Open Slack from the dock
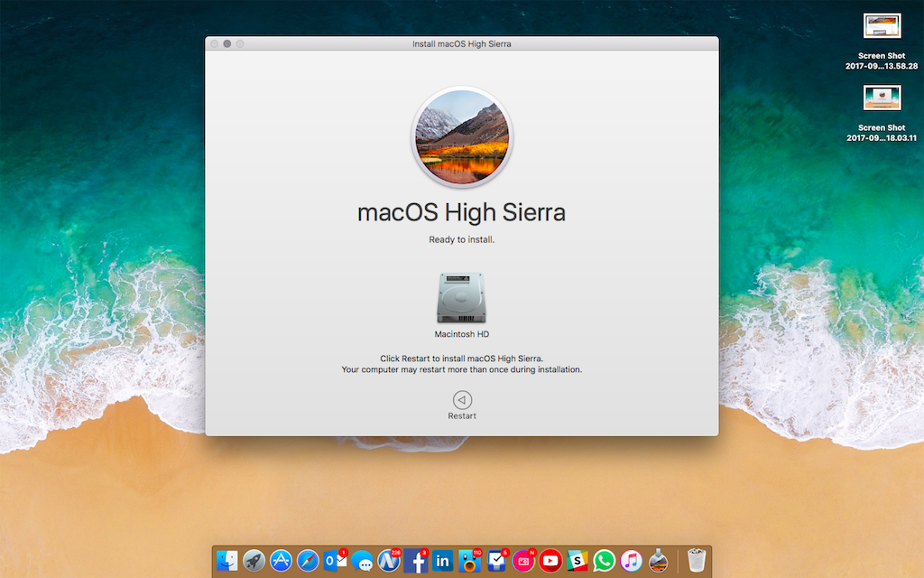The height and width of the screenshot is (578, 924). pos(577,561)
